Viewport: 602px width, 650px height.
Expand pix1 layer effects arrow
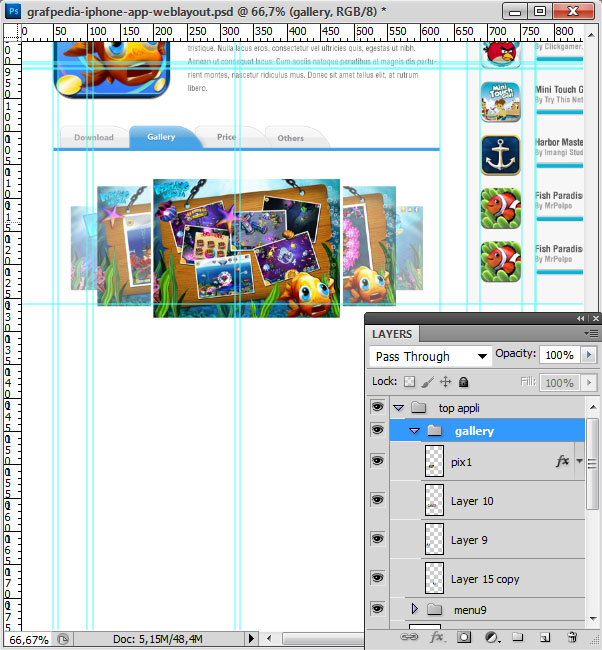click(x=579, y=461)
